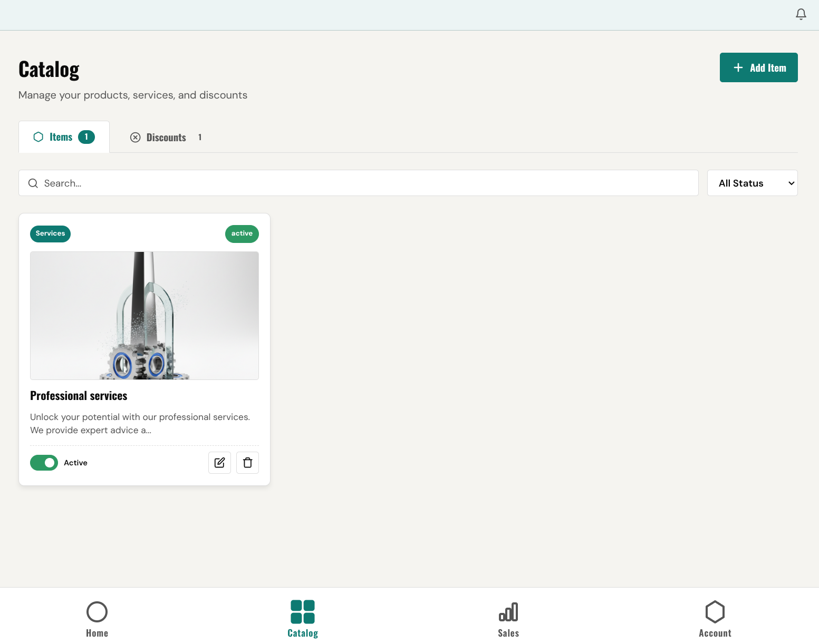Image resolution: width=819 pixels, height=644 pixels.
Task: Delete Professional services with trash icon
Action: [247, 463]
